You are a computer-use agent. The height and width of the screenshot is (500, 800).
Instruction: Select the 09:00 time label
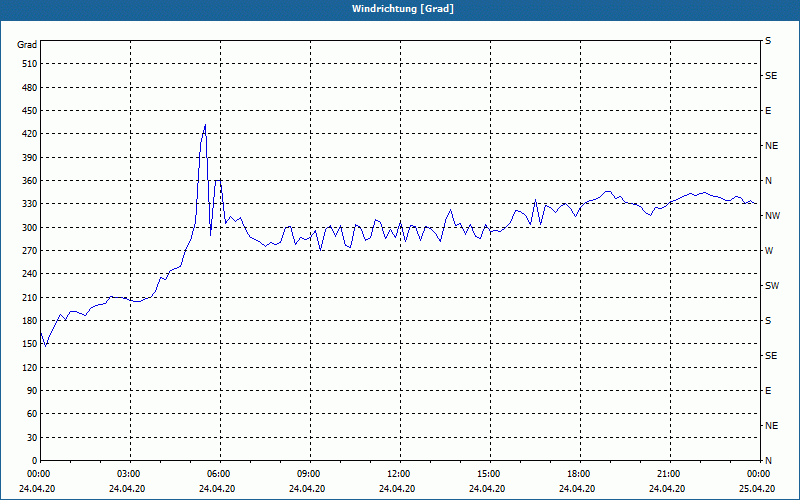(x=308, y=474)
